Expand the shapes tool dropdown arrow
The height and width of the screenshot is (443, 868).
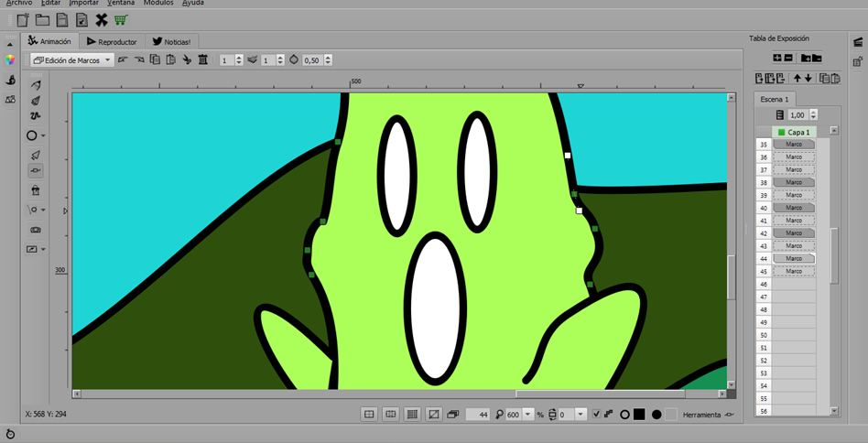tap(43, 135)
